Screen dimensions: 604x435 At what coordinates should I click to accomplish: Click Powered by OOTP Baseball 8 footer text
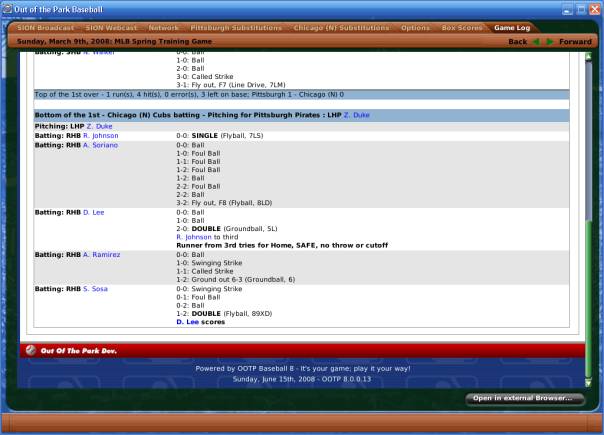(303, 368)
